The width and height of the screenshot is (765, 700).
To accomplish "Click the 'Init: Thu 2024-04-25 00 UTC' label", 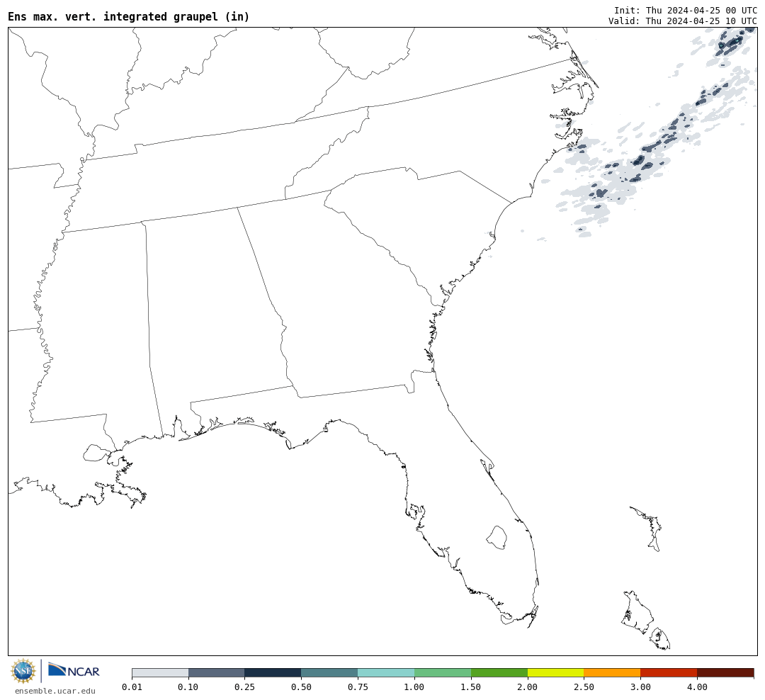I will [x=686, y=10].
